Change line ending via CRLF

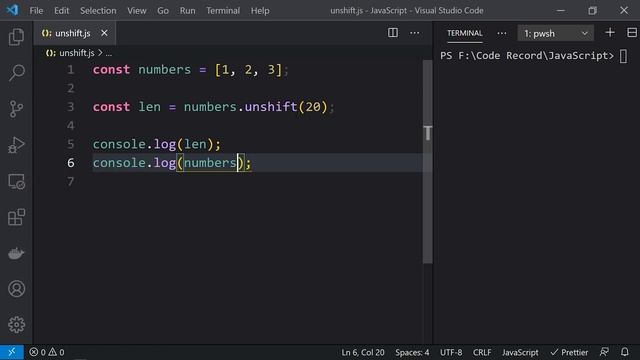point(482,352)
